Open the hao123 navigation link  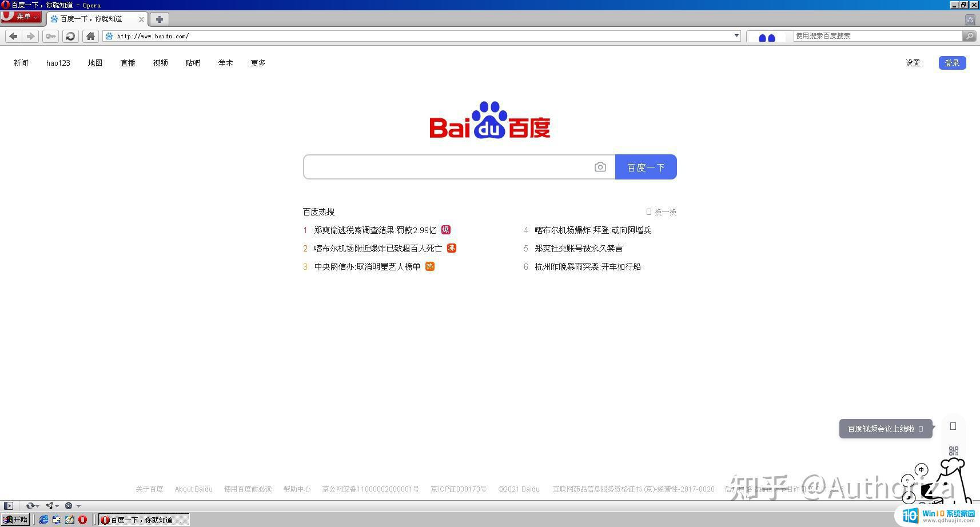pyautogui.click(x=58, y=63)
